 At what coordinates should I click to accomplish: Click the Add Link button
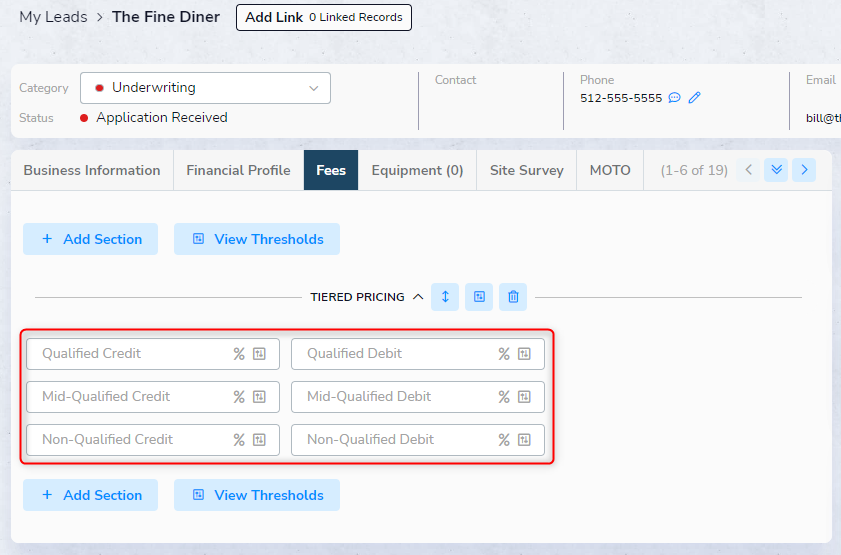323,17
